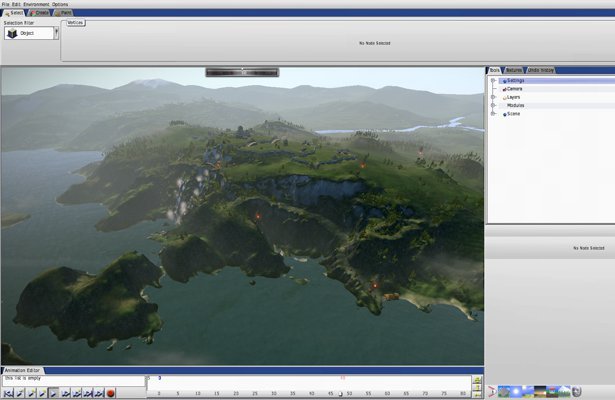Viewport: 615px width, 400px height.
Task: Click the blue keyframe marker on timeline
Action: point(160,378)
